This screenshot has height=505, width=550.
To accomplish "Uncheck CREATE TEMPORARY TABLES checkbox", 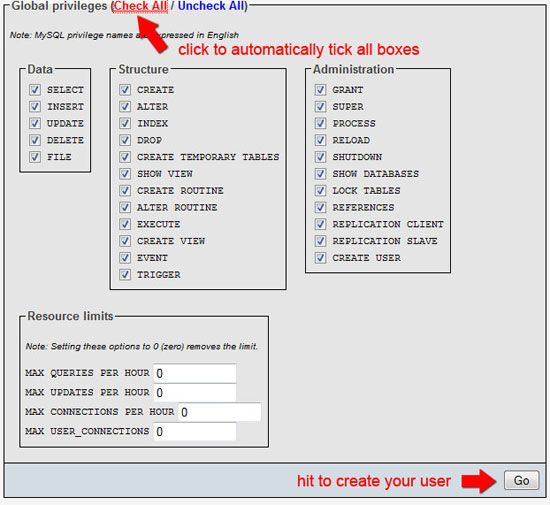I will (125, 157).
